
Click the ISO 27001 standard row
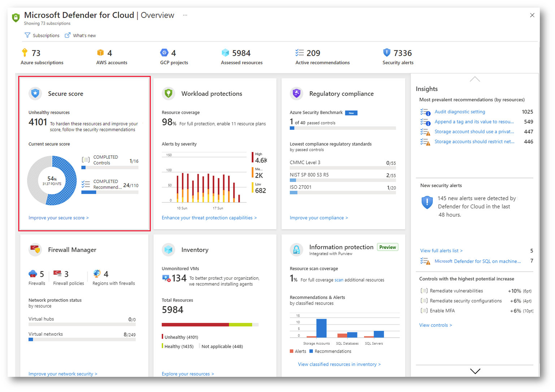(343, 189)
